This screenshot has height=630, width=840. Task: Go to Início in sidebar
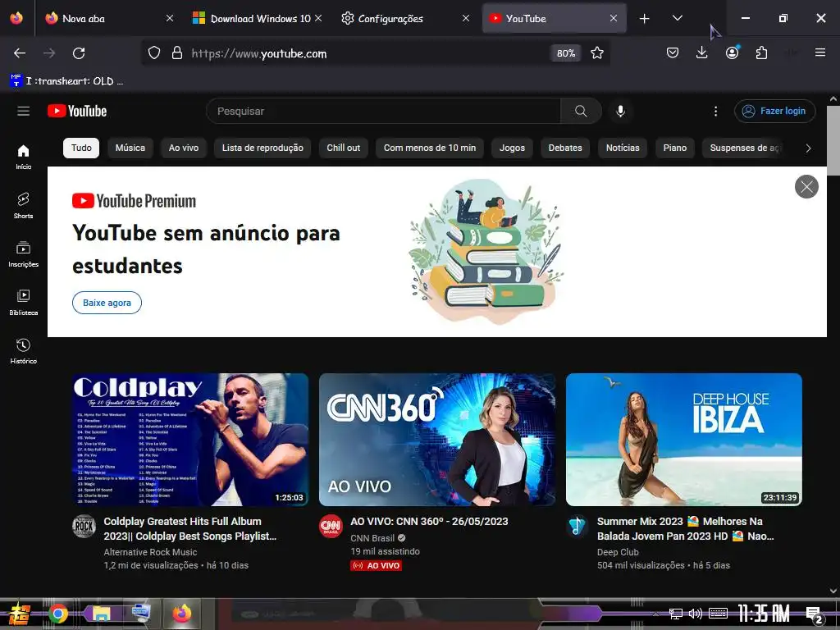coord(24,157)
